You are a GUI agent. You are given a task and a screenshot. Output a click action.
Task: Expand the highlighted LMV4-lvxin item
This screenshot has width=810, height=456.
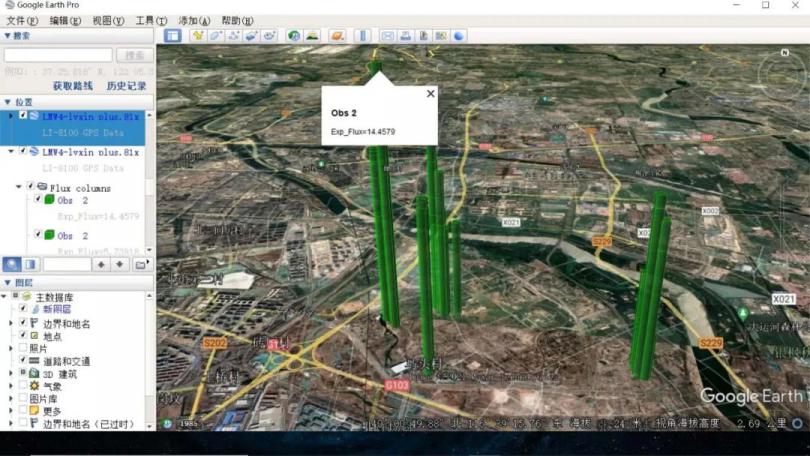11,116
